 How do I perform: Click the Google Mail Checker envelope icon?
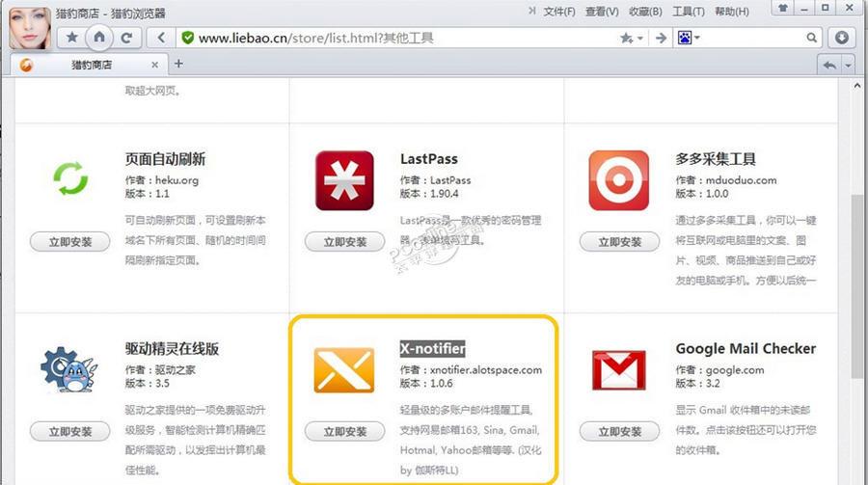(x=618, y=370)
